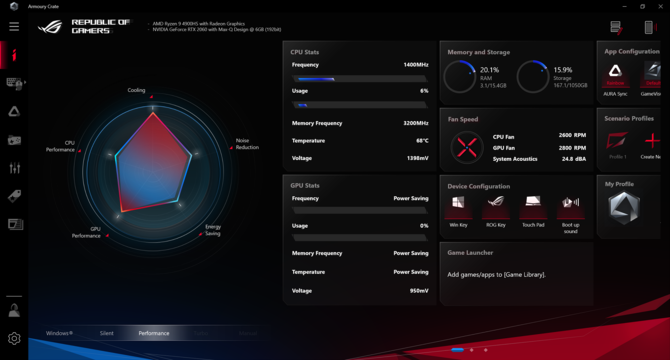Open the Game Library sidebar icon
The image size is (670, 360).
(x=14, y=140)
